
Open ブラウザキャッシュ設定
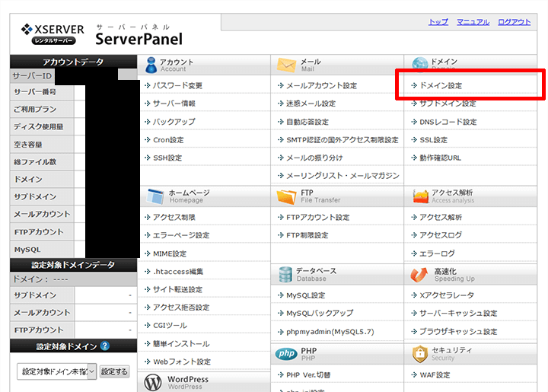point(458,332)
